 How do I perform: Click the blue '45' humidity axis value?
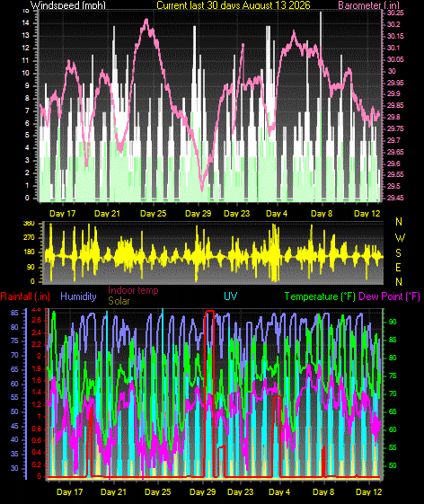14,426
